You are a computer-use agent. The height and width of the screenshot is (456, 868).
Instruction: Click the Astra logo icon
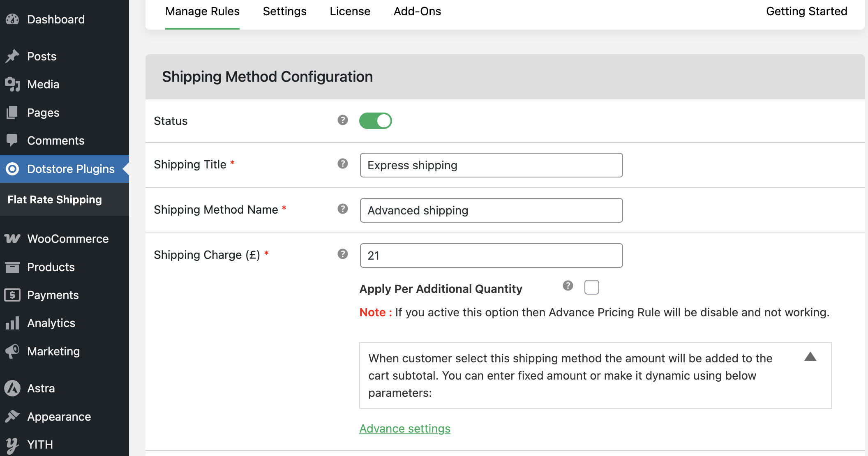12,388
